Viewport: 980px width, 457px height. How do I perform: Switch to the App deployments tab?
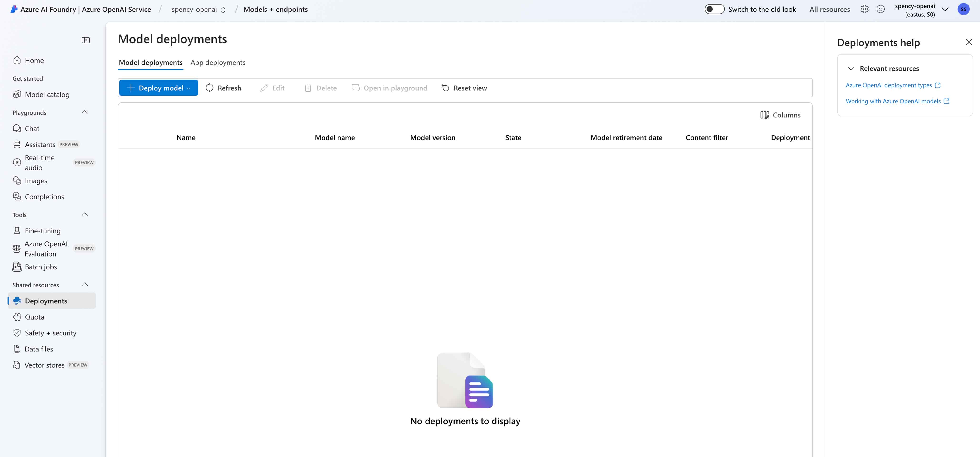(218, 62)
